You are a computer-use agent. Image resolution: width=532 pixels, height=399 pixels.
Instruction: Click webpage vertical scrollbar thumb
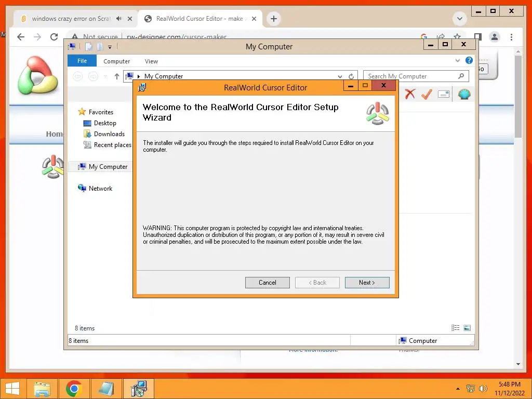(x=518, y=96)
